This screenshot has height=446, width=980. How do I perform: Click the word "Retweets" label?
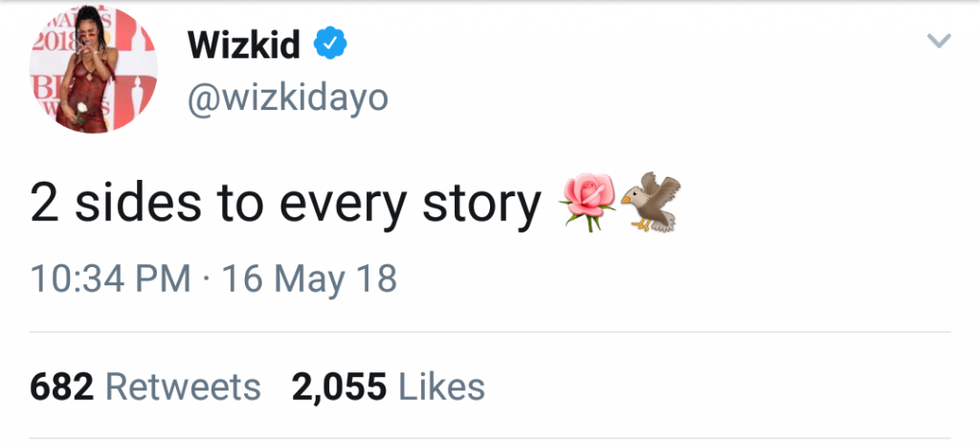click(182, 388)
